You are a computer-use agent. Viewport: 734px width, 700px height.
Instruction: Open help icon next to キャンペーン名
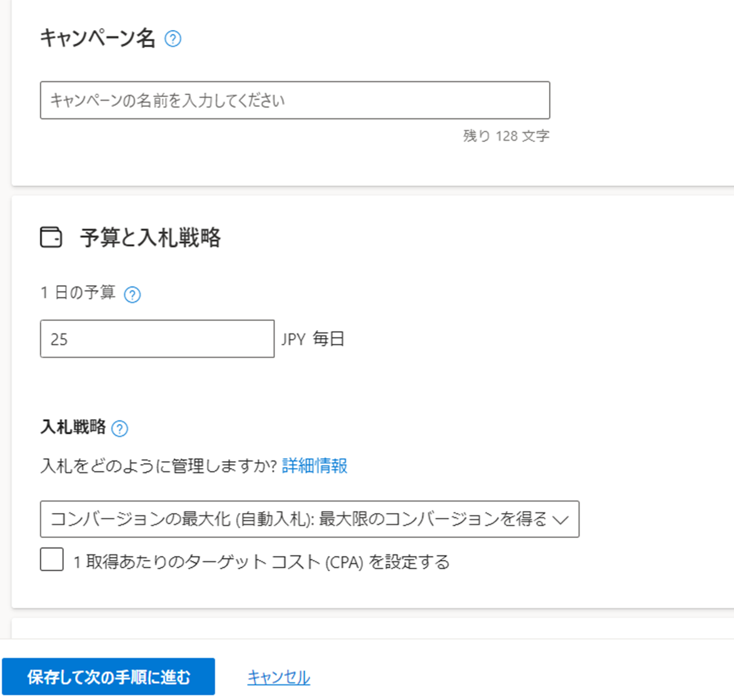coord(173,38)
